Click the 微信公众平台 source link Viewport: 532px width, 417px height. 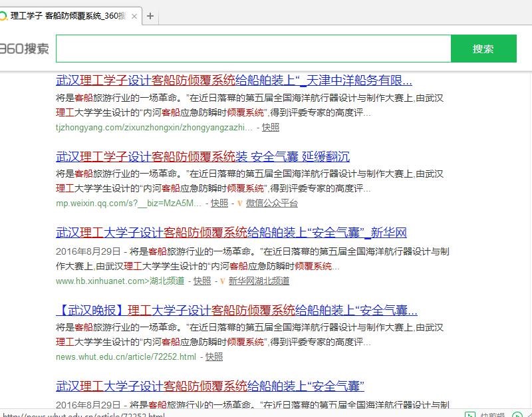(x=271, y=204)
